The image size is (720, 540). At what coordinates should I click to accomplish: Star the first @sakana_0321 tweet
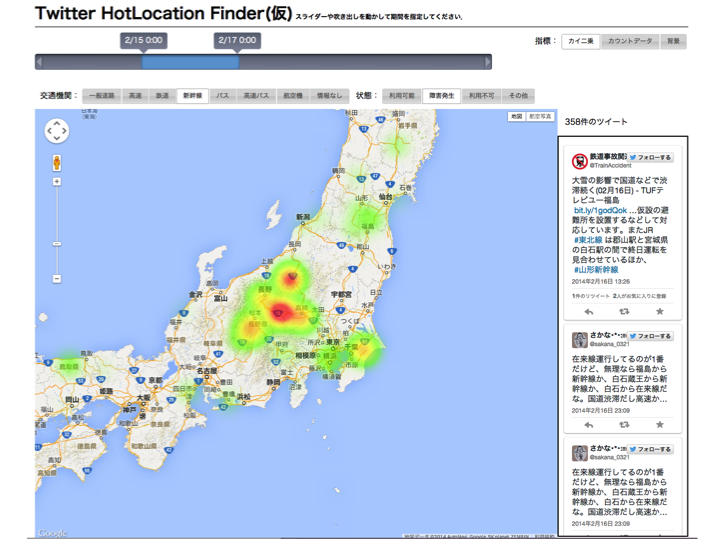pos(660,425)
